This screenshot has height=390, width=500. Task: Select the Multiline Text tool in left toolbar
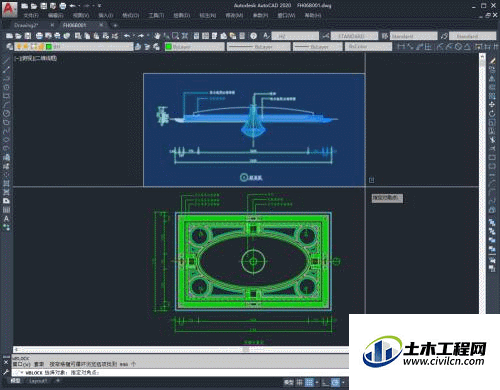(6, 219)
